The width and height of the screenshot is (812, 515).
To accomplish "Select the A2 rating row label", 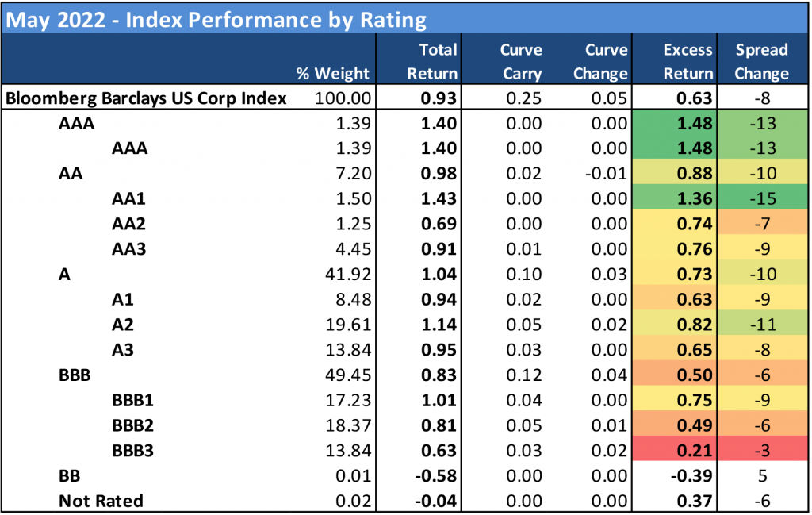I will [124, 325].
